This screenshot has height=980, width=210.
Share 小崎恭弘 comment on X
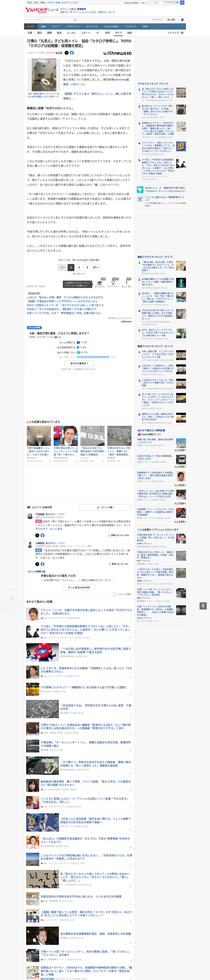[37, 564]
